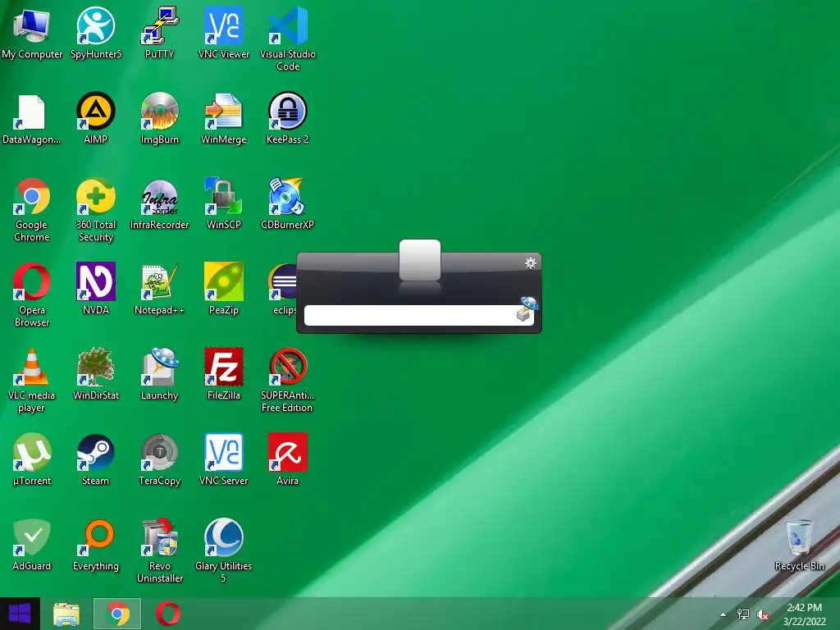Select the CDBurnerXP desktop shortcut
Screen dimensions: 840x630
pos(288,203)
